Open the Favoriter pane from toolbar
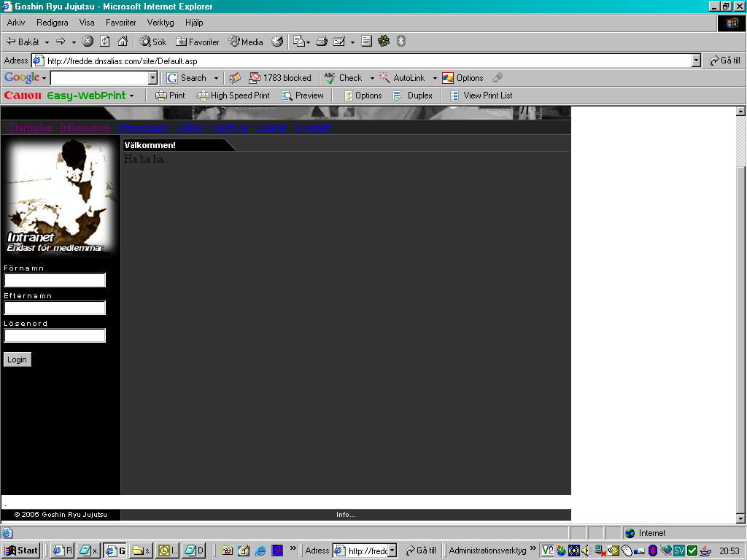The width and height of the screenshot is (747, 560). tap(197, 42)
